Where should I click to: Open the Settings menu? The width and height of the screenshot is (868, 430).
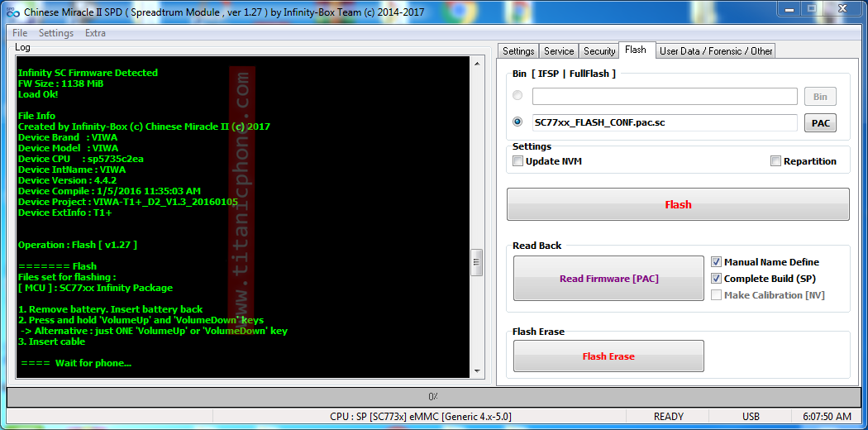tap(56, 33)
